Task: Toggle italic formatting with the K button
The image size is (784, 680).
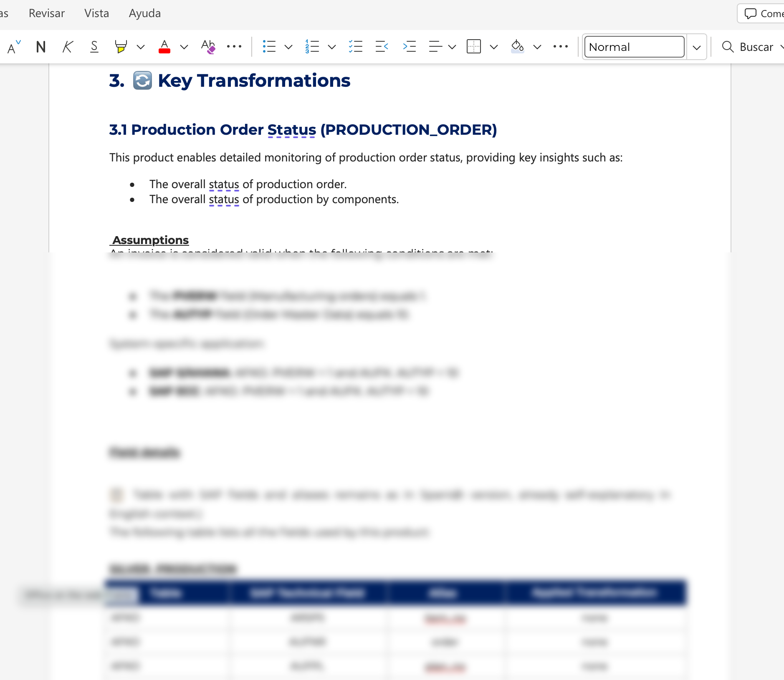Action: (x=68, y=47)
